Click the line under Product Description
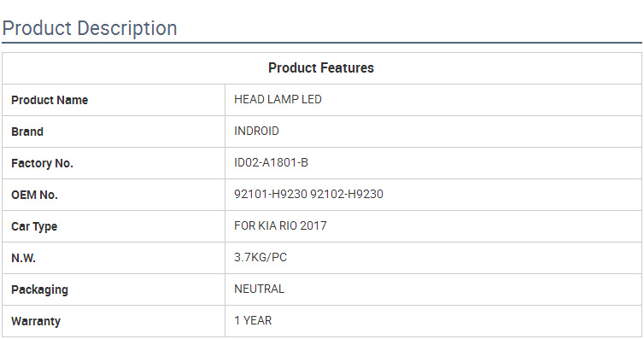The height and width of the screenshot is (339, 644). tap(322, 43)
